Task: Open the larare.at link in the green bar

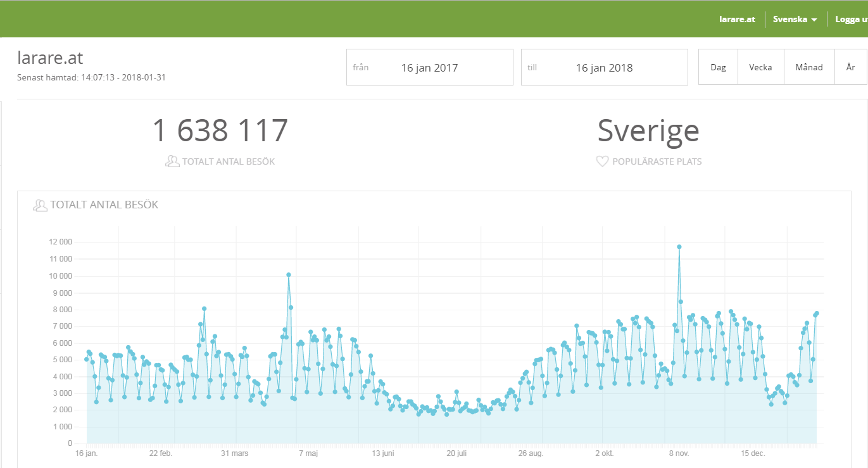Action: pos(738,19)
